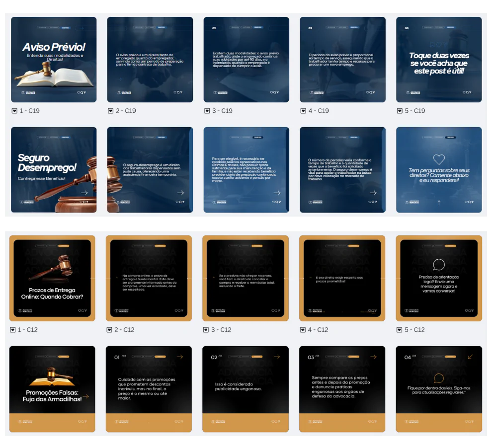Image resolution: width=493 pixels, height=448 pixels.
Task: Click the page icon beside "5 - C12"
Action: click(399, 330)
